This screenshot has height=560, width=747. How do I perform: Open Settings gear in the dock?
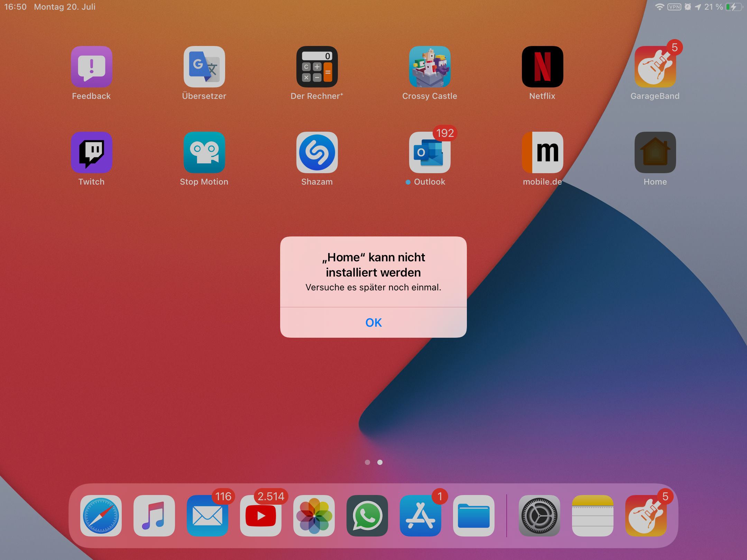point(539,516)
